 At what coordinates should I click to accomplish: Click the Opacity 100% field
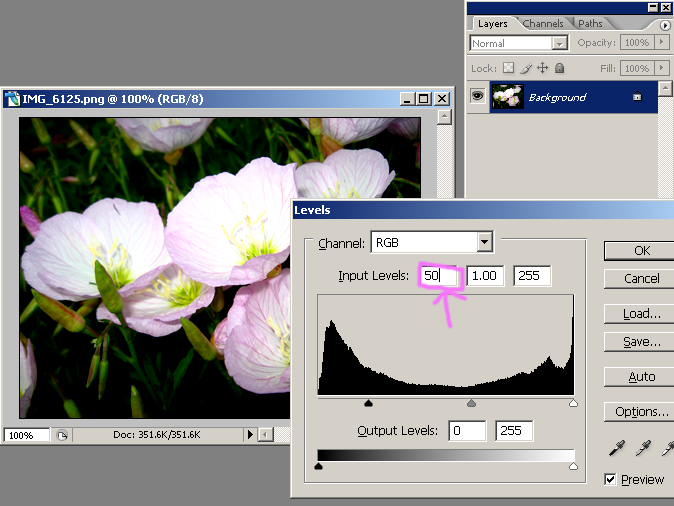click(637, 42)
